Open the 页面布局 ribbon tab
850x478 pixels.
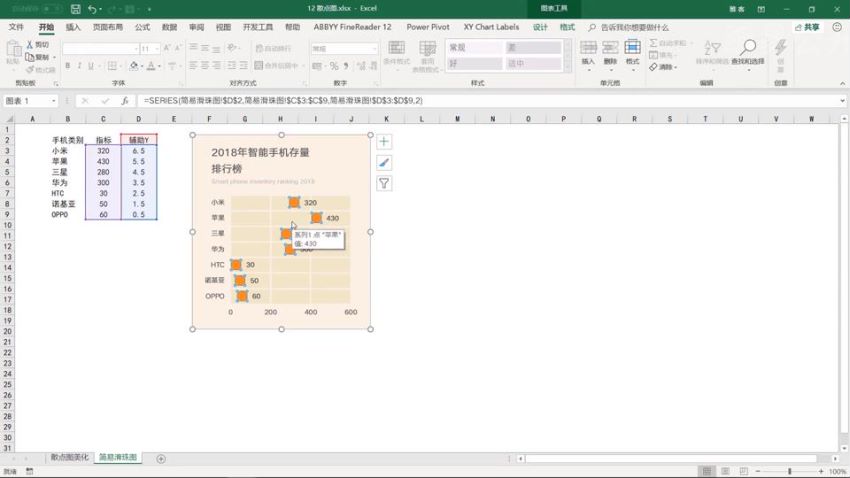point(107,27)
